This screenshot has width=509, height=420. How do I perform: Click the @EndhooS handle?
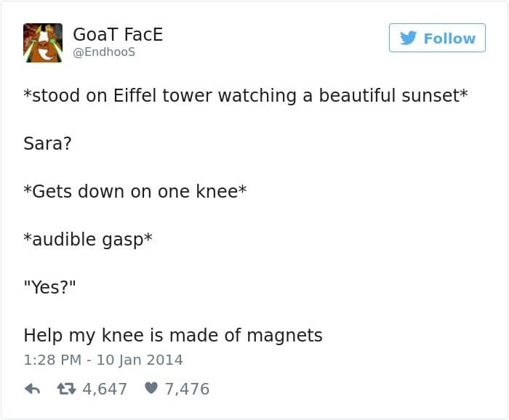(104, 52)
